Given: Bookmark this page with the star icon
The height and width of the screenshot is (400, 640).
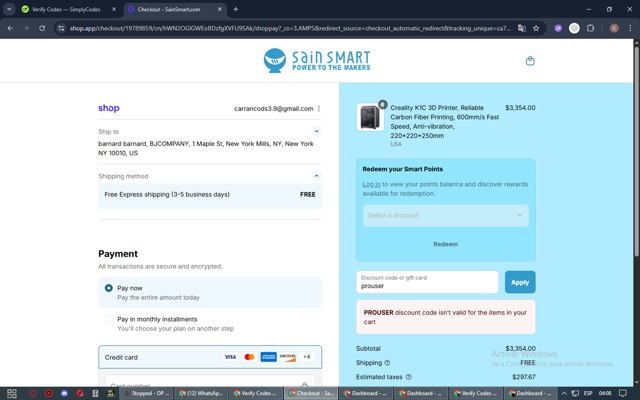Looking at the screenshot, I should click(536, 28).
